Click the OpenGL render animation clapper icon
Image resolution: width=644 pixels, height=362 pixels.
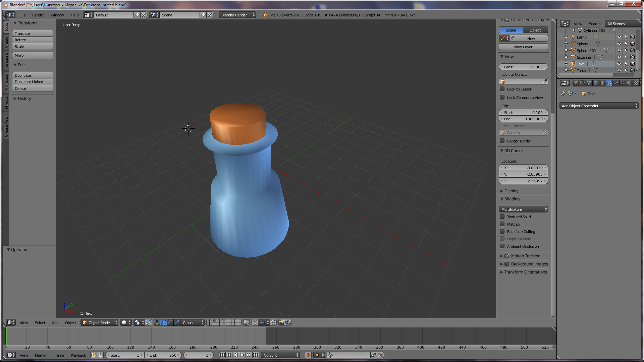(288, 322)
